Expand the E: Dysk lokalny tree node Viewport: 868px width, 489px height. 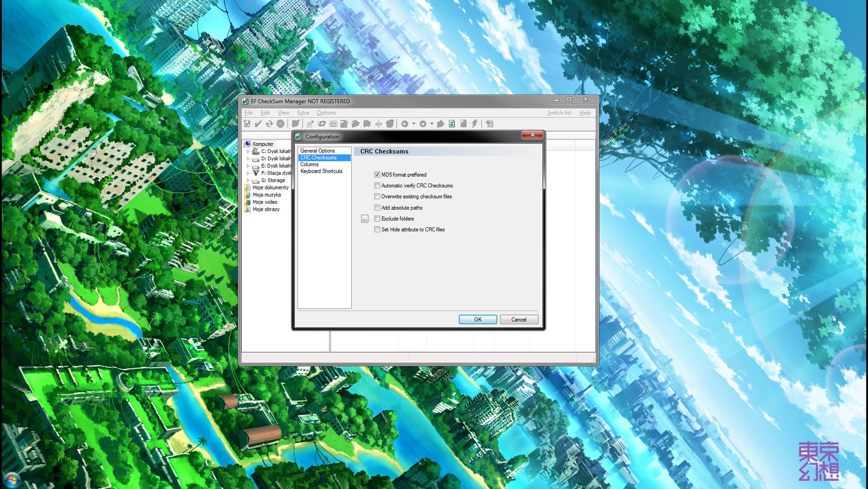tap(248, 166)
